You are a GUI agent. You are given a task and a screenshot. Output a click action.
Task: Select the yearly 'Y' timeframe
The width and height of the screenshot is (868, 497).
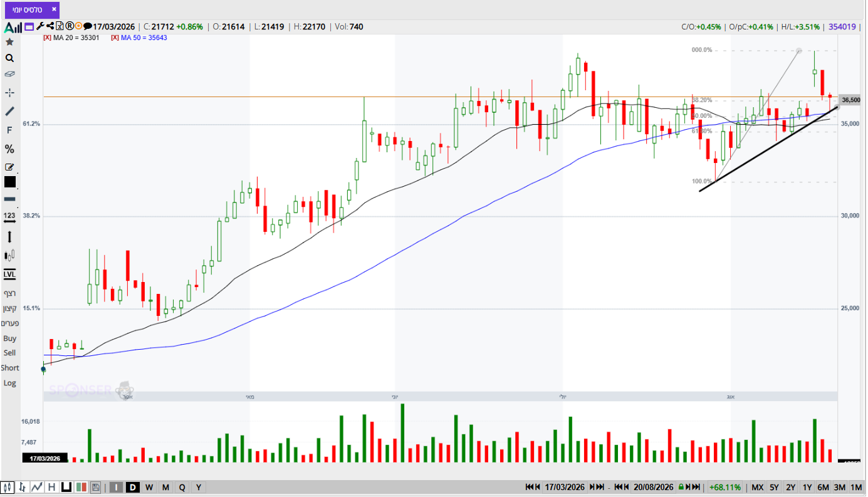pyautogui.click(x=198, y=487)
